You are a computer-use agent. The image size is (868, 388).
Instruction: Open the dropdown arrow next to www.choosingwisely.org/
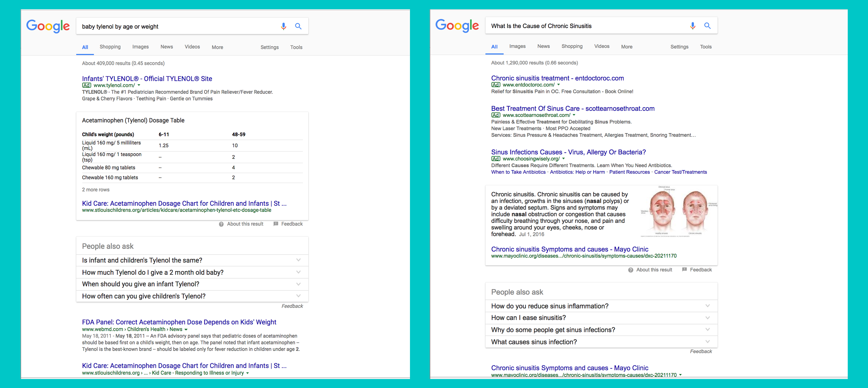[563, 158]
